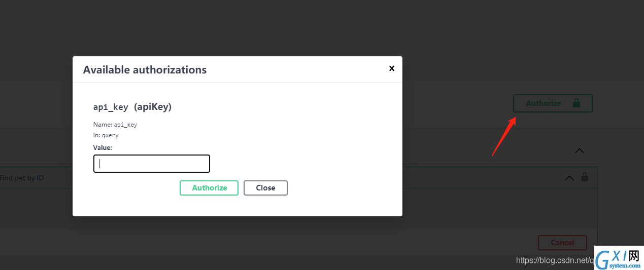Open the blog.csdn.net URL watermark
This screenshot has width=644, height=270.
[x=555, y=260]
